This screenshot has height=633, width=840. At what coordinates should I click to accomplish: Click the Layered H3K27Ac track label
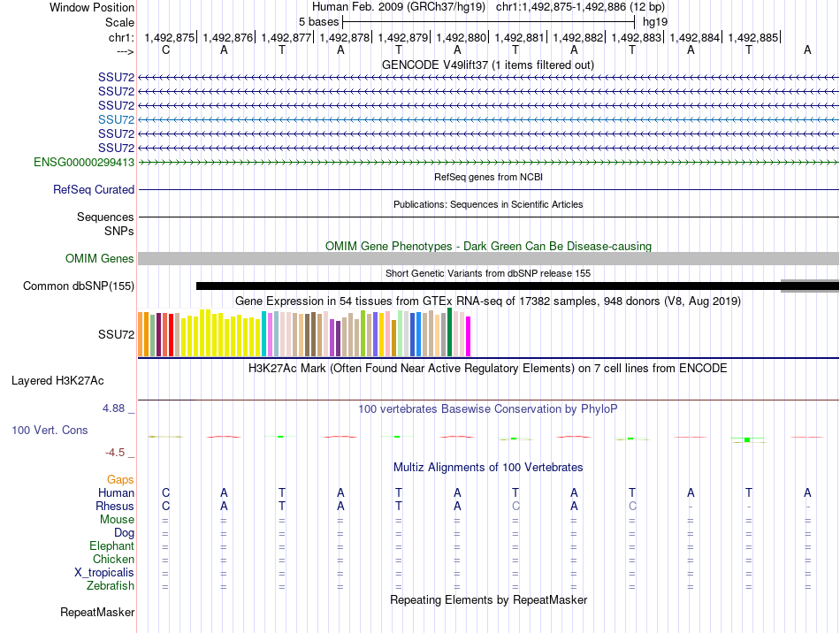pos(57,381)
